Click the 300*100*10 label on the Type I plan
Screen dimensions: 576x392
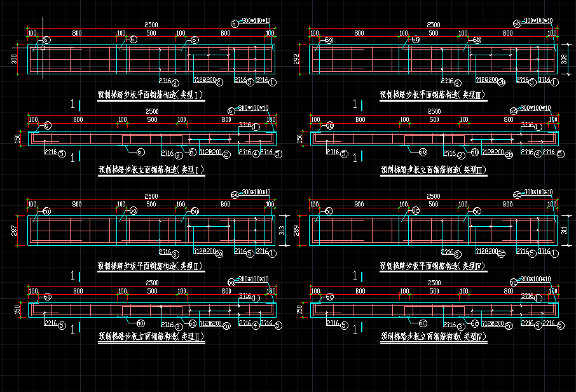(256, 20)
